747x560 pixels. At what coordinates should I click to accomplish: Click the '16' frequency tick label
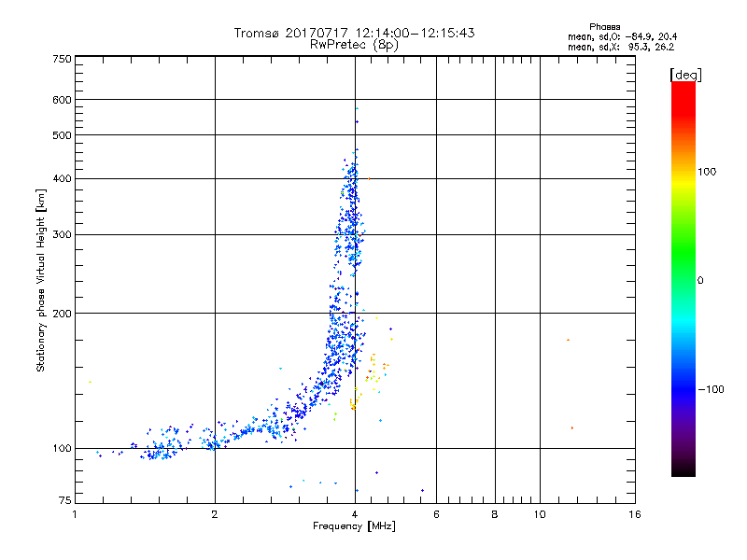click(x=635, y=514)
